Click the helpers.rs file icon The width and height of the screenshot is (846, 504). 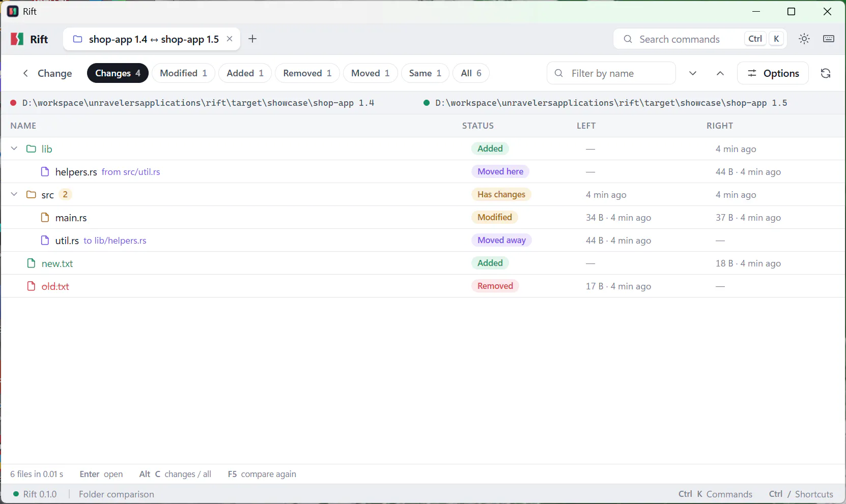45,172
